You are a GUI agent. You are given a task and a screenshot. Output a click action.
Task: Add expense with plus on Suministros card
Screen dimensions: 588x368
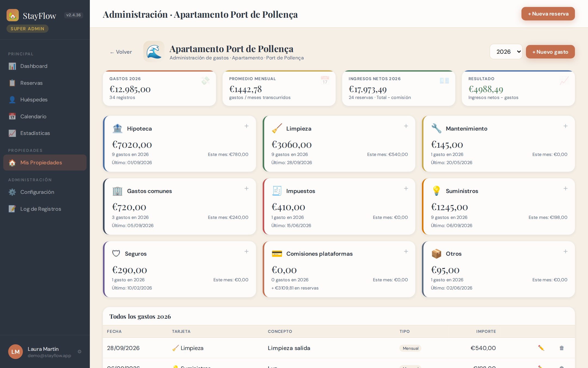(565, 188)
